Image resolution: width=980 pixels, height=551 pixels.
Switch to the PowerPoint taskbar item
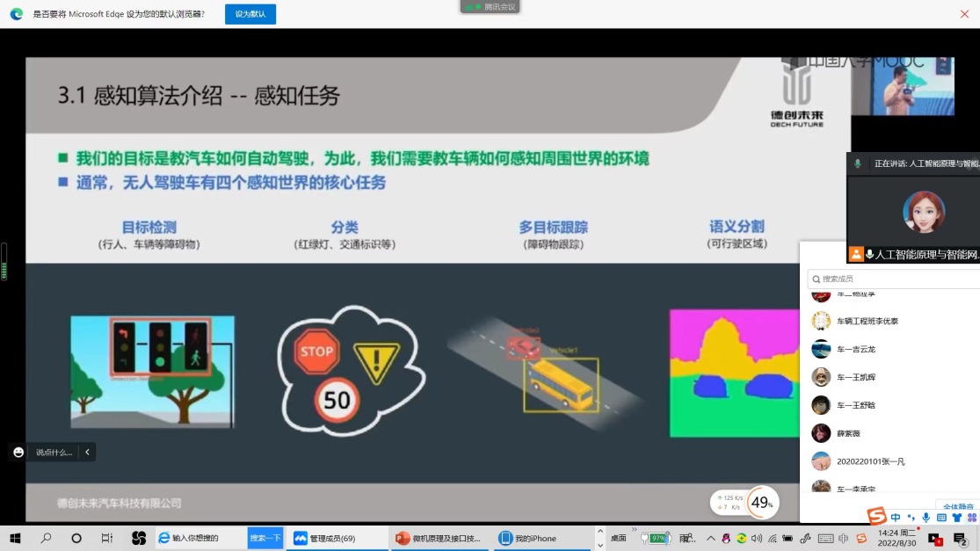(x=439, y=538)
